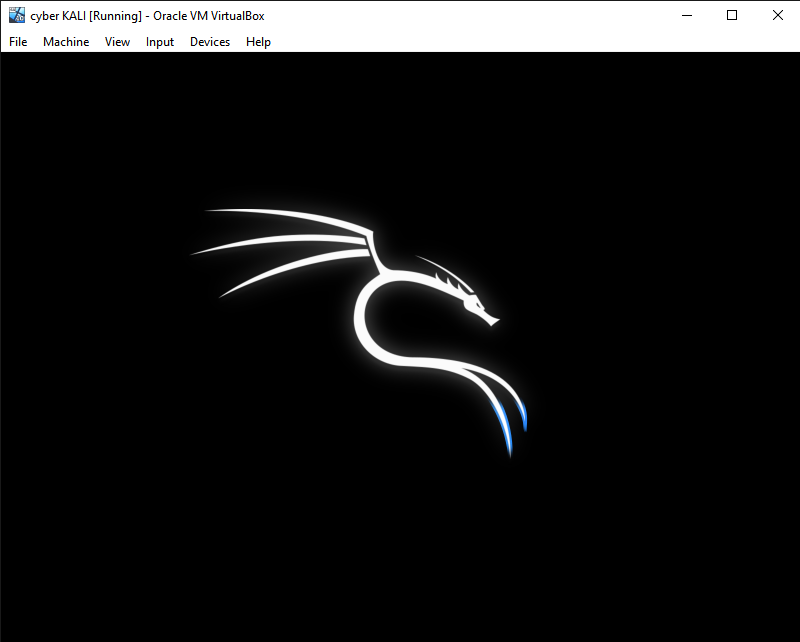800x642 pixels.
Task: Click inside the Kali VM display
Action: (x=400, y=347)
